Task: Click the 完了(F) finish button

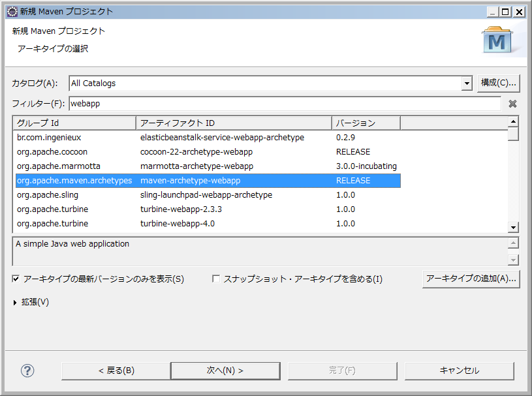Action: point(342,371)
